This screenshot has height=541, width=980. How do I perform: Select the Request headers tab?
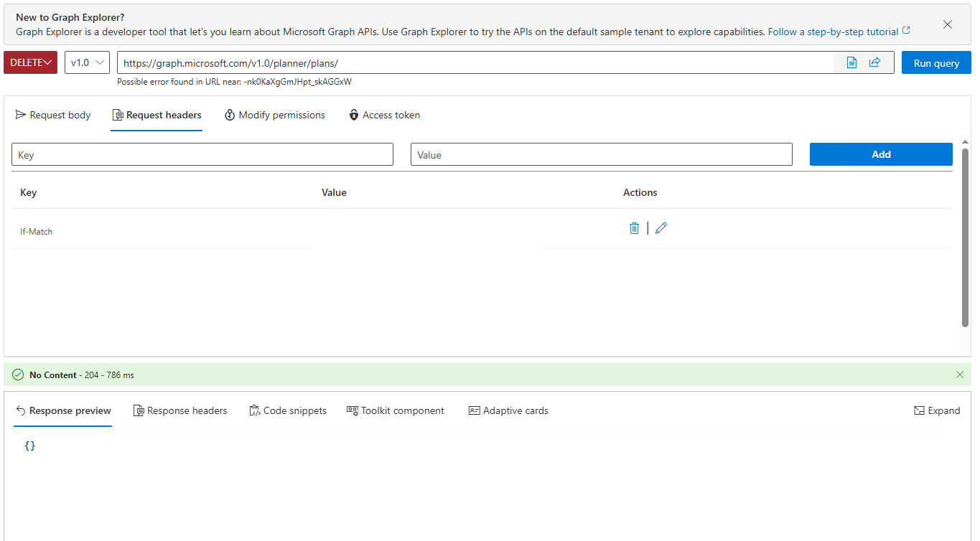(x=157, y=115)
